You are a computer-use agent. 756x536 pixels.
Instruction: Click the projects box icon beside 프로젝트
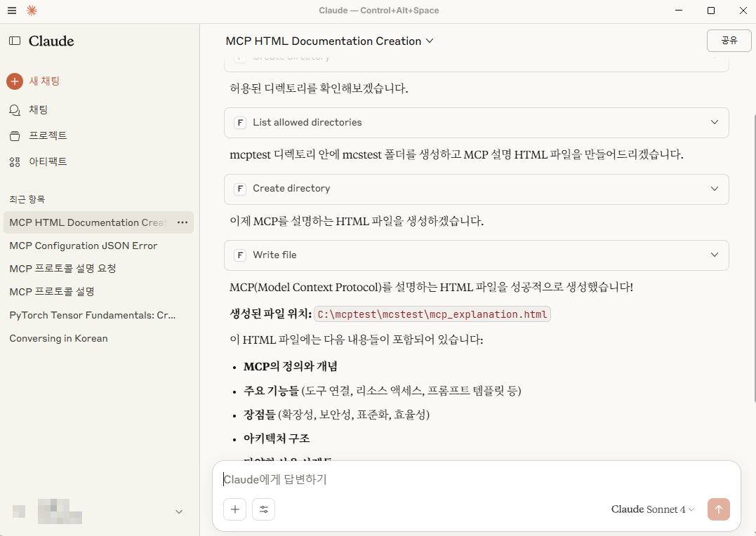click(x=15, y=136)
